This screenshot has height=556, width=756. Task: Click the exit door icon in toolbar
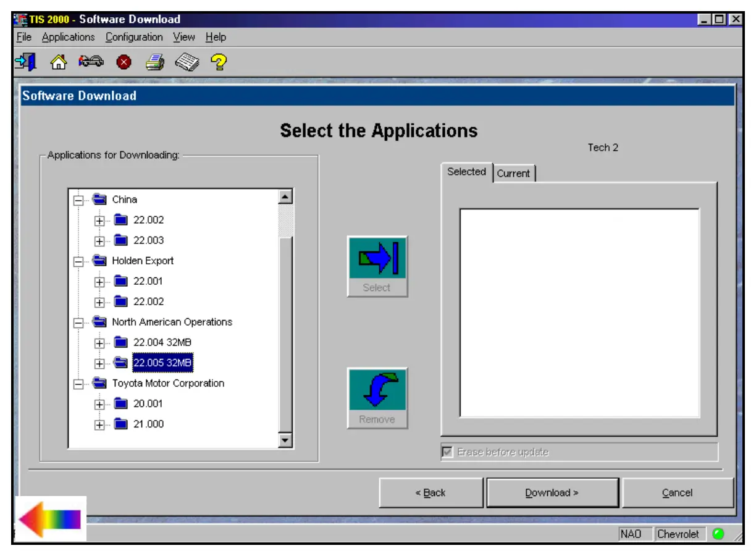click(26, 62)
